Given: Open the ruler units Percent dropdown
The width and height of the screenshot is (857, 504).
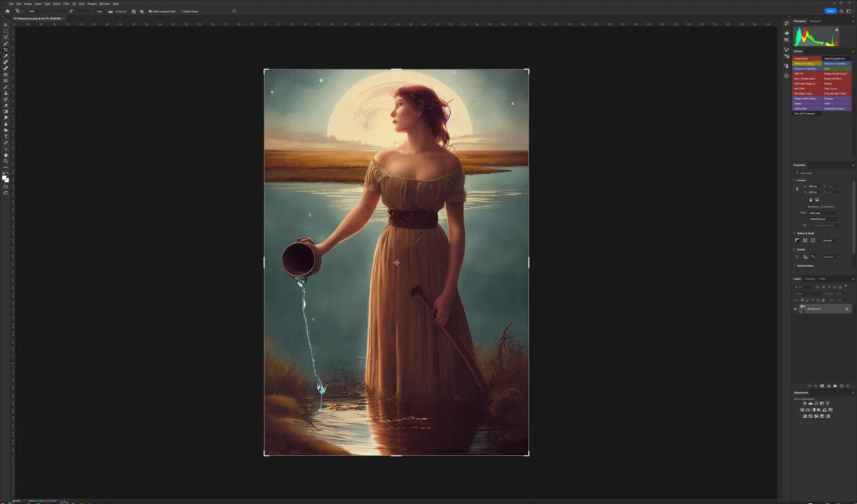Looking at the screenshot, I should [831, 240].
